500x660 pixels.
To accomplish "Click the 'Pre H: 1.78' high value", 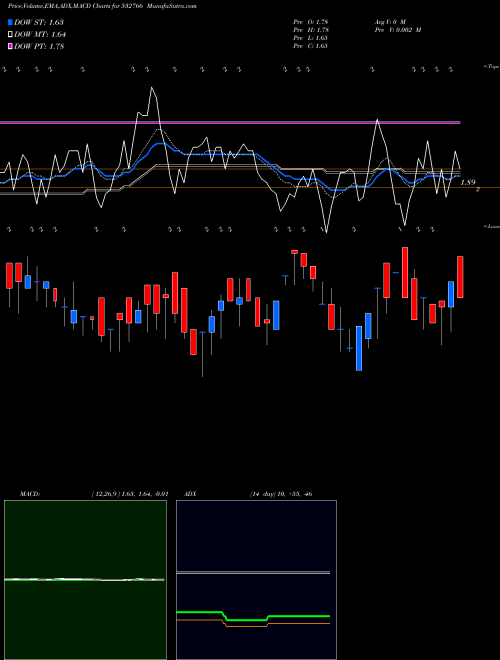I will pos(311,30).
